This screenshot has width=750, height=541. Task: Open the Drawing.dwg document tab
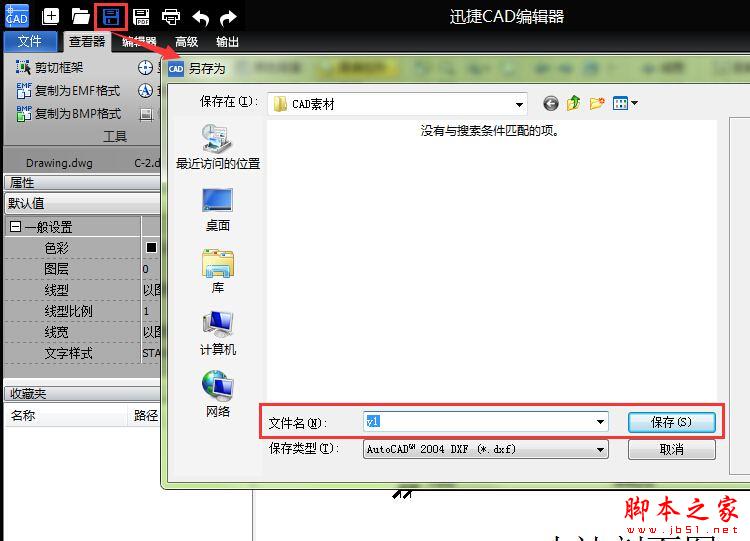click(x=59, y=163)
